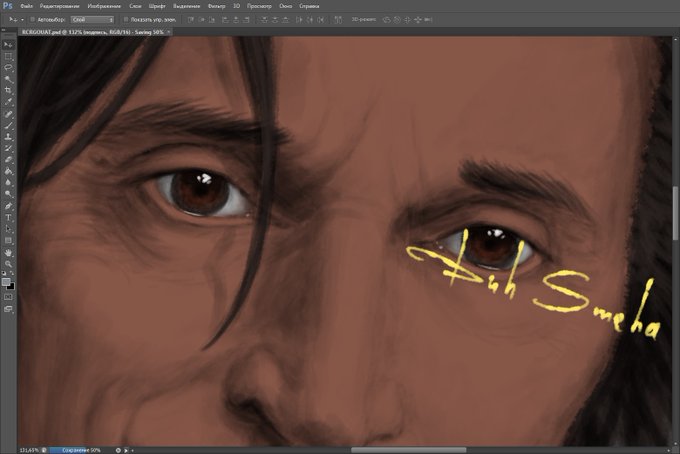Open the Шрифт menu
Viewport: 680px width, 454px height.
(x=157, y=6)
